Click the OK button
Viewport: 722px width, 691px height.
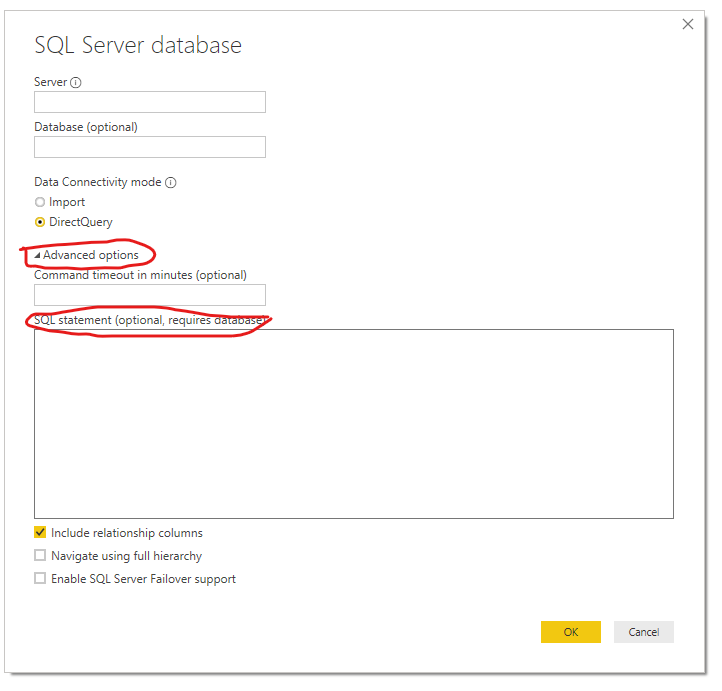point(571,632)
